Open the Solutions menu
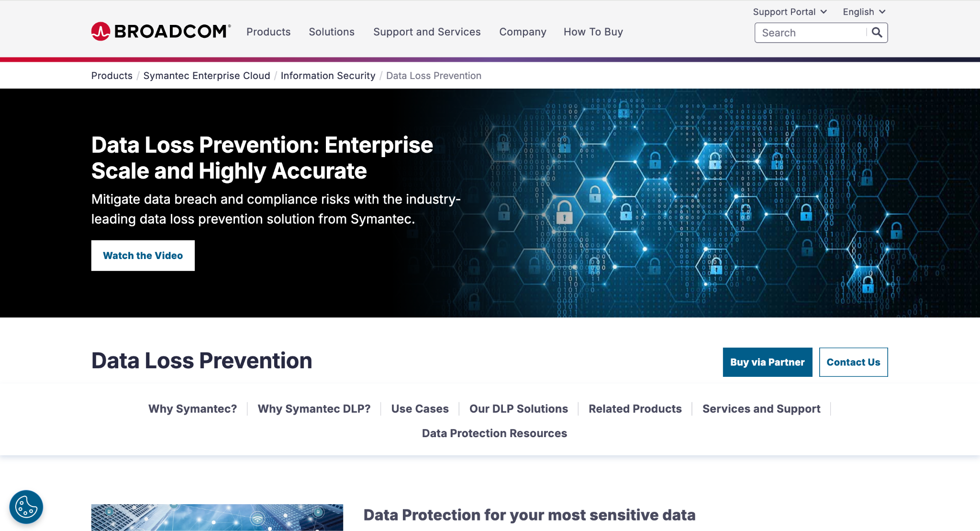 pyautogui.click(x=332, y=32)
